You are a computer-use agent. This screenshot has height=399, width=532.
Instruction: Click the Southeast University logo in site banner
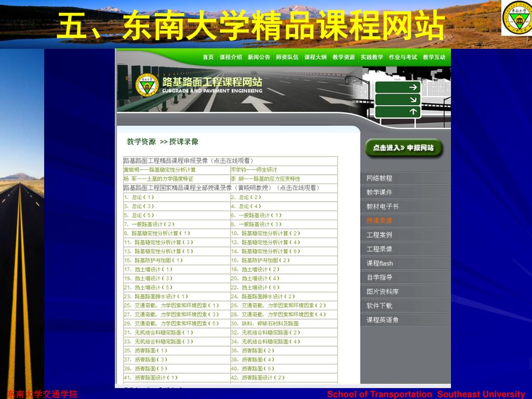147,85
